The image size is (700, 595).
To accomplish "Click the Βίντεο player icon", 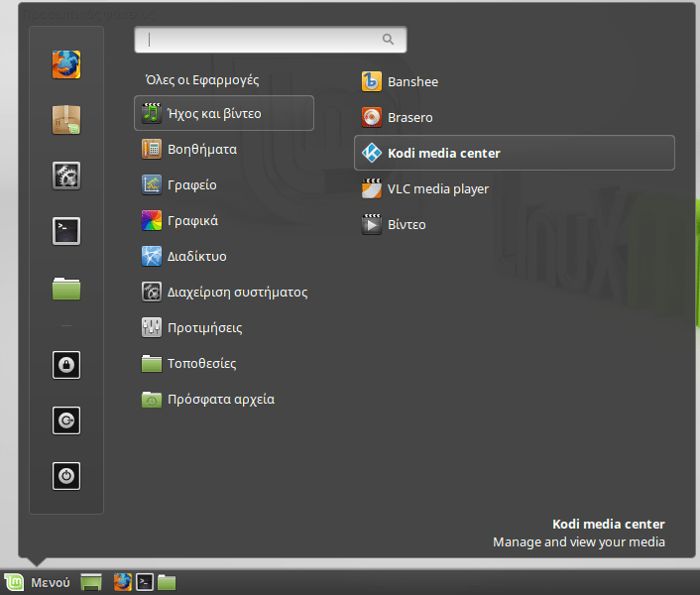I will click(x=372, y=224).
